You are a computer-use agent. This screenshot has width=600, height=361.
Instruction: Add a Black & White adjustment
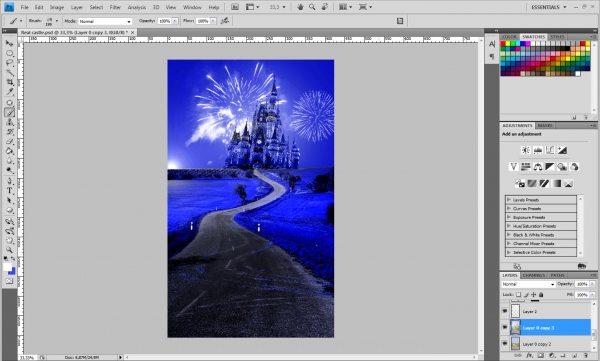point(550,167)
